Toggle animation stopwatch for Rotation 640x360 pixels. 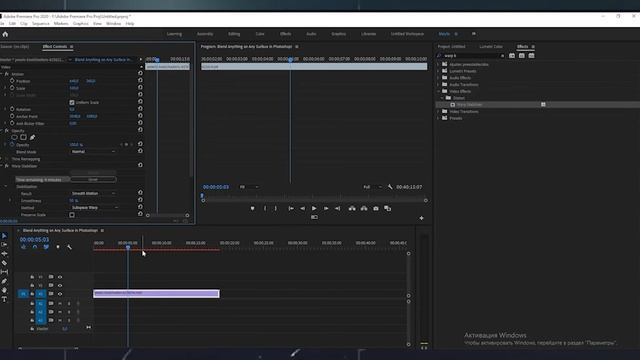click(12, 109)
